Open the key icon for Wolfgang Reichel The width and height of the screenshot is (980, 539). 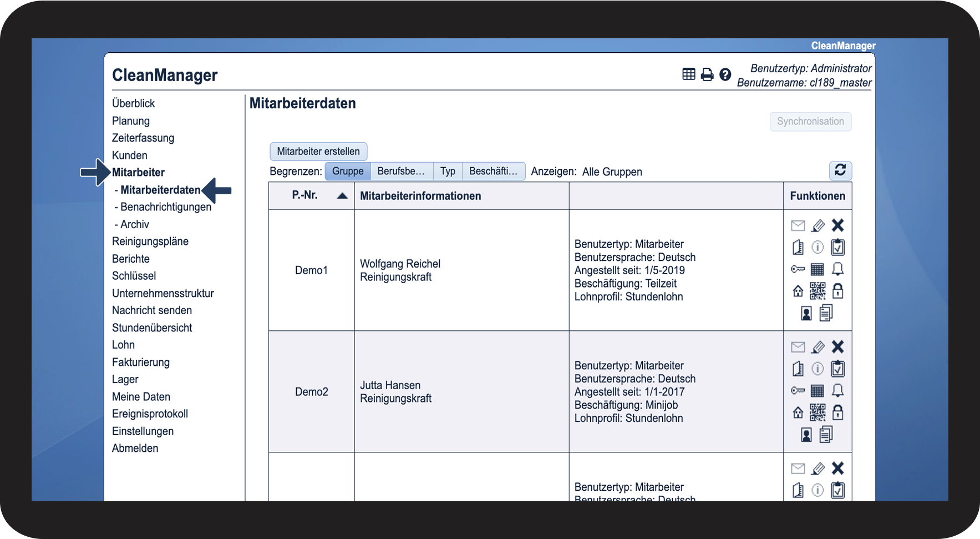798,269
